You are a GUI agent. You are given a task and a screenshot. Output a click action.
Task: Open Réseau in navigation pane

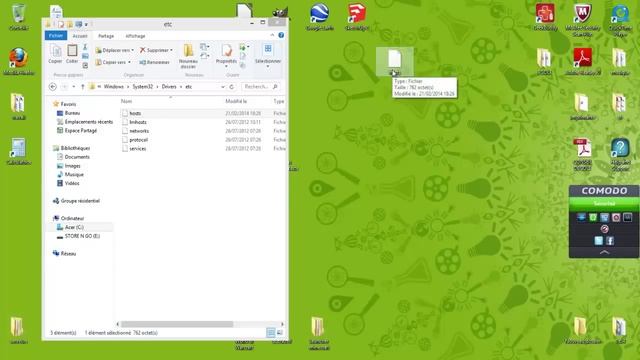point(64,253)
